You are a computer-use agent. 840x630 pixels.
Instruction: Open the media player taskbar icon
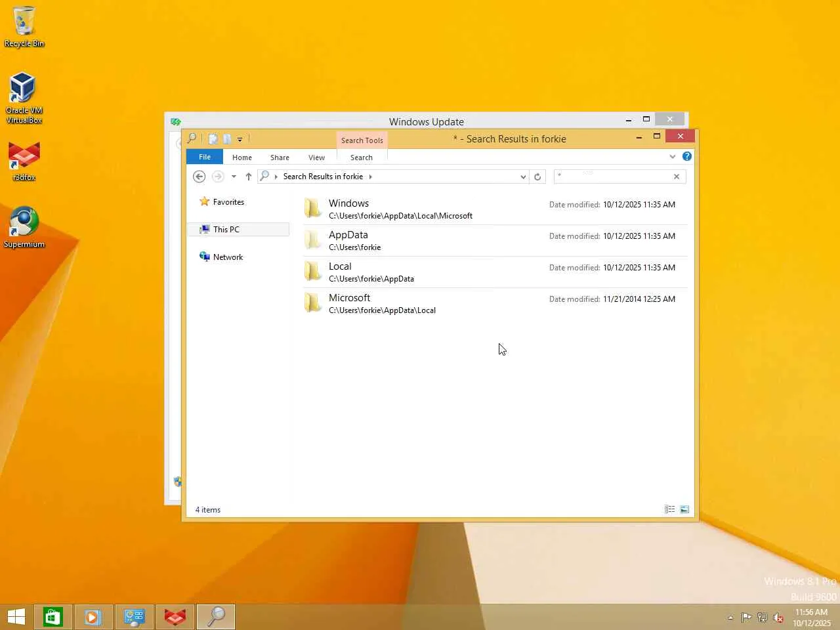(x=93, y=617)
